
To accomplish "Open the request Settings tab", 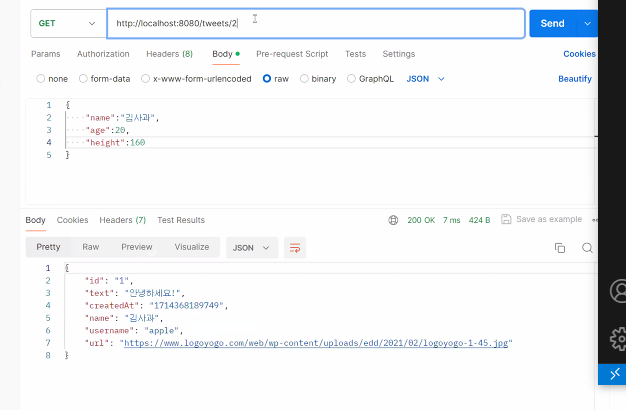I will 399,54.
